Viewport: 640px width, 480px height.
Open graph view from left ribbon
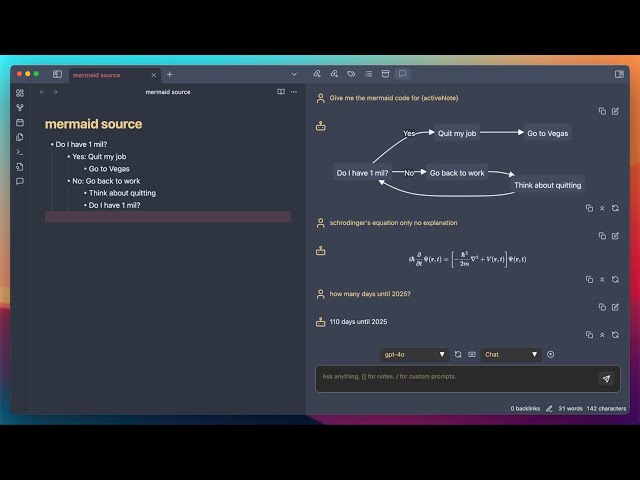[x=20, y=108]
